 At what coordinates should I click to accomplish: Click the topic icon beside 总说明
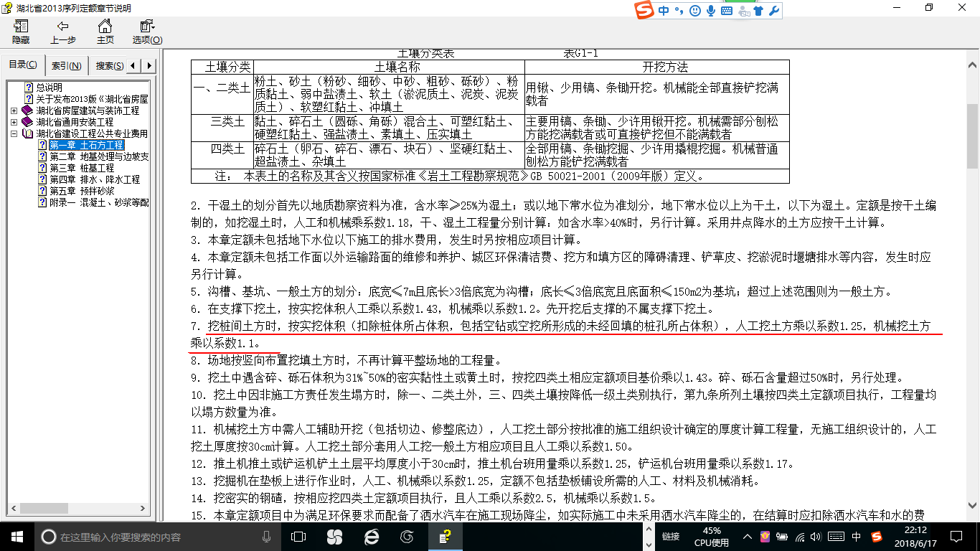[x=29, y=88]
